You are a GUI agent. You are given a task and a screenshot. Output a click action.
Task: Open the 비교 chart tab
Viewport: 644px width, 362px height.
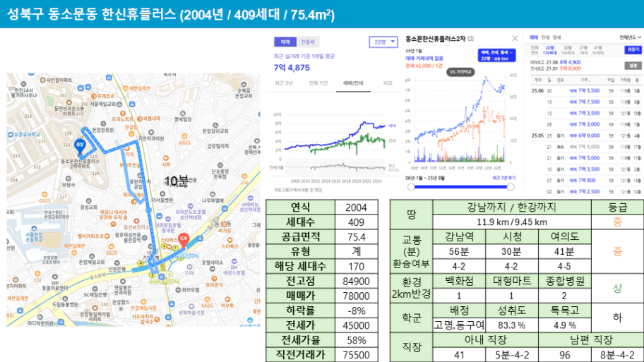(387, 83)
